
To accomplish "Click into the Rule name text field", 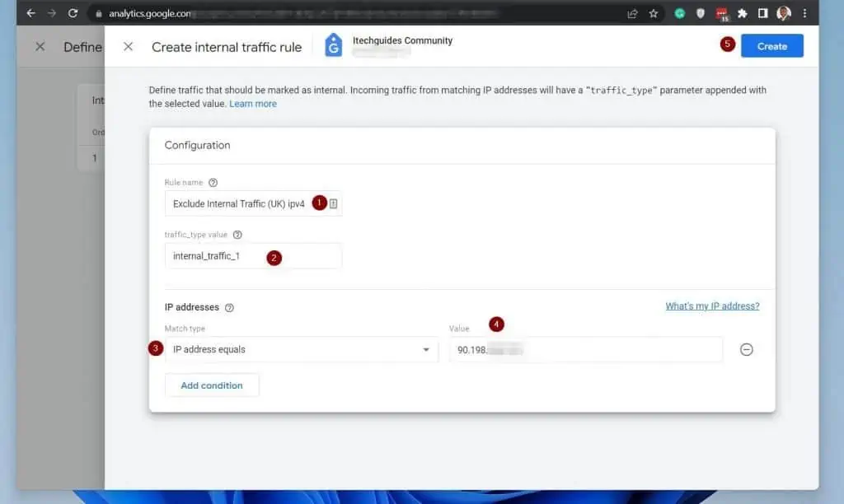I will (x=239, y=203).
